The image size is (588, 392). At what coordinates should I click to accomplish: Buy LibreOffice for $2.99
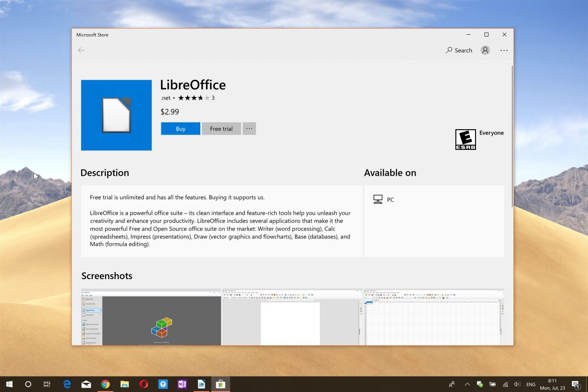click(x=181, y=129)
